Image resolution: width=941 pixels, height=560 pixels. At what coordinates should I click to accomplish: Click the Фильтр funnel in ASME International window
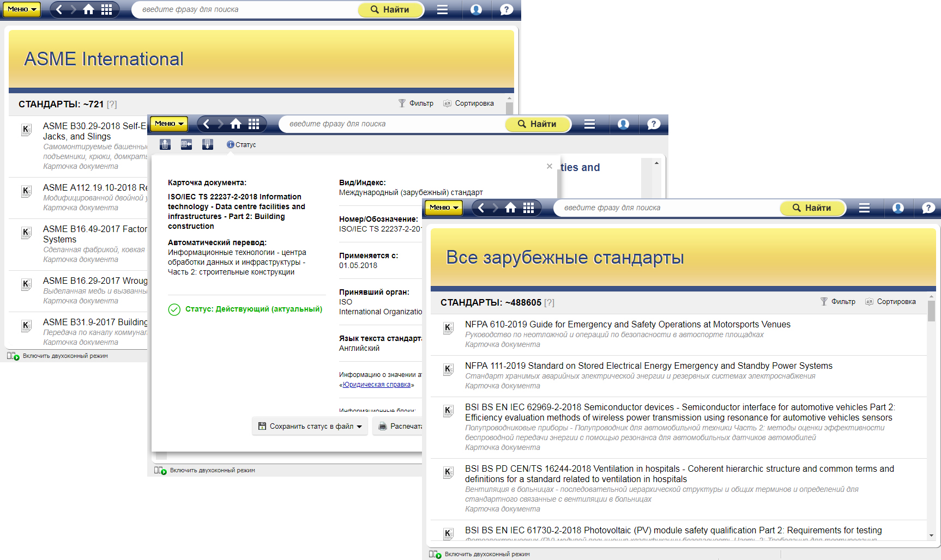[402, 104]
